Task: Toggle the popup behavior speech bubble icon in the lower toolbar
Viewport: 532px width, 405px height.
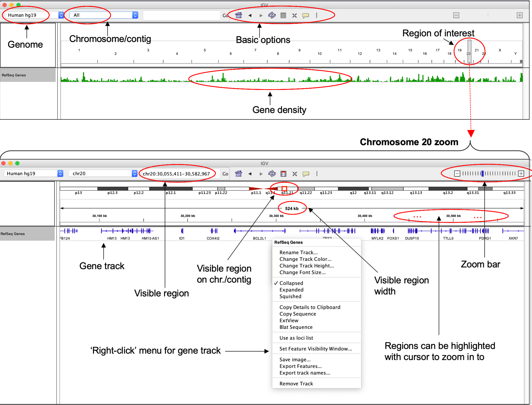Action: (306, 174)
